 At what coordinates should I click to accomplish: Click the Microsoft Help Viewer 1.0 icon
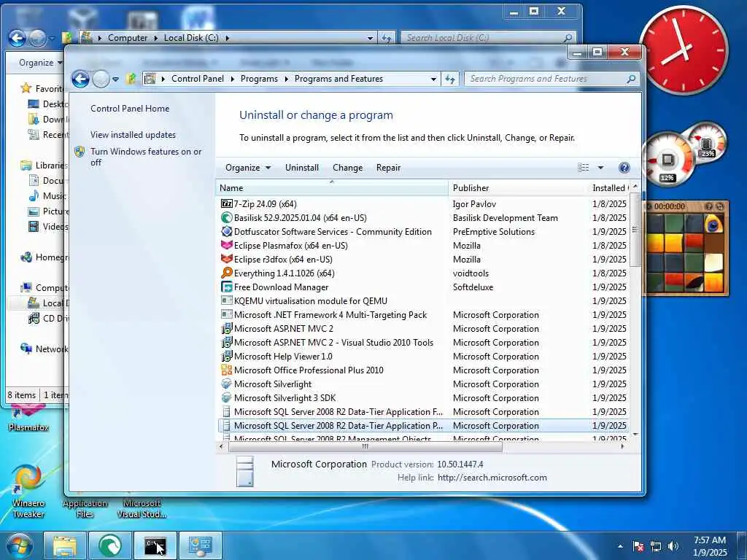227,356
